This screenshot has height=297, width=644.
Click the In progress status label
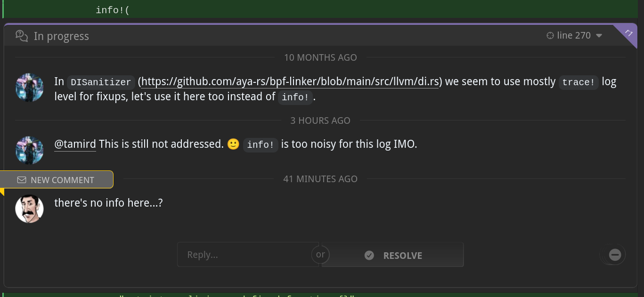point(61,36)
